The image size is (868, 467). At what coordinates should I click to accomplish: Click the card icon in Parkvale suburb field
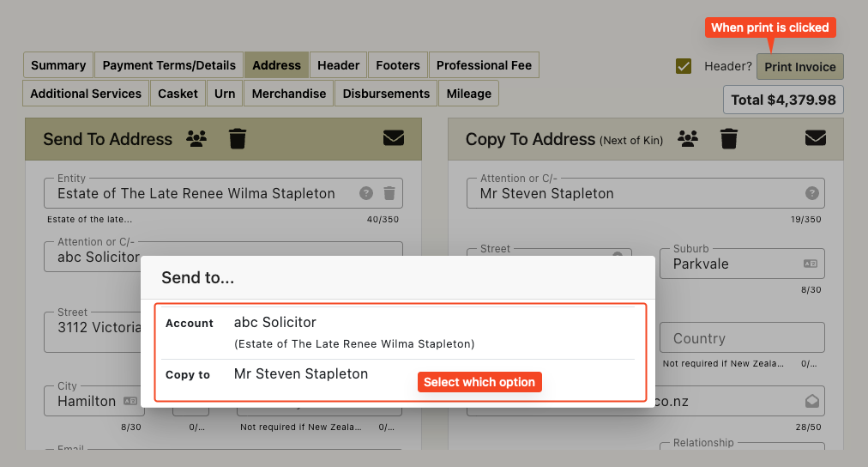click(810, 264)
